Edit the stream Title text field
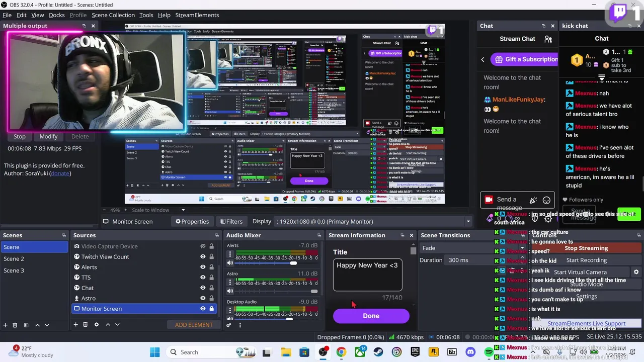 coord(367,275)
